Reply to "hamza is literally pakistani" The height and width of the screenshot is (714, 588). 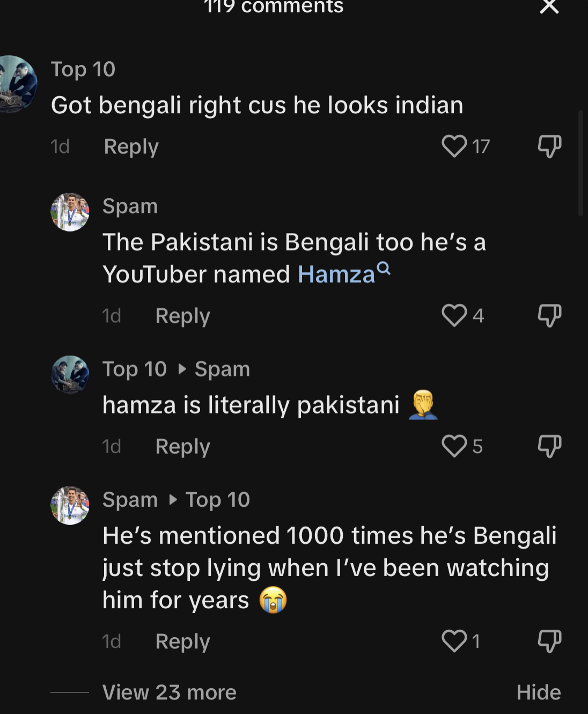182,447
